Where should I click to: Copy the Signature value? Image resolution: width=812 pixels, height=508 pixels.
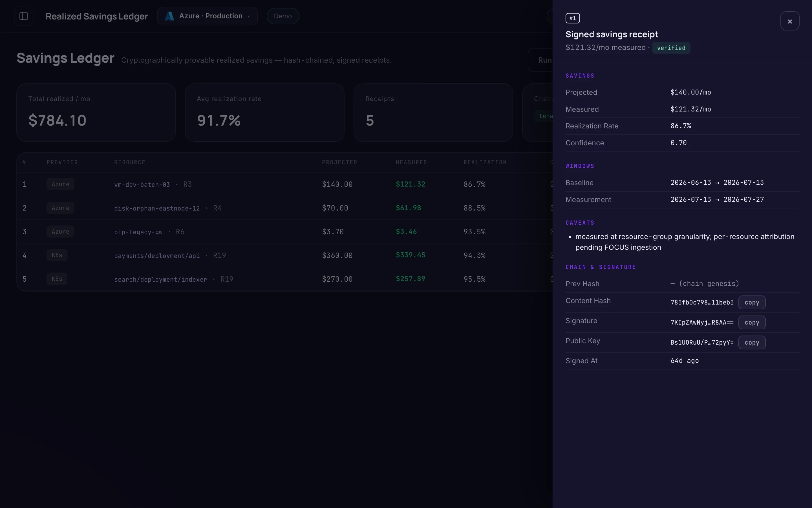coord(752,323)
